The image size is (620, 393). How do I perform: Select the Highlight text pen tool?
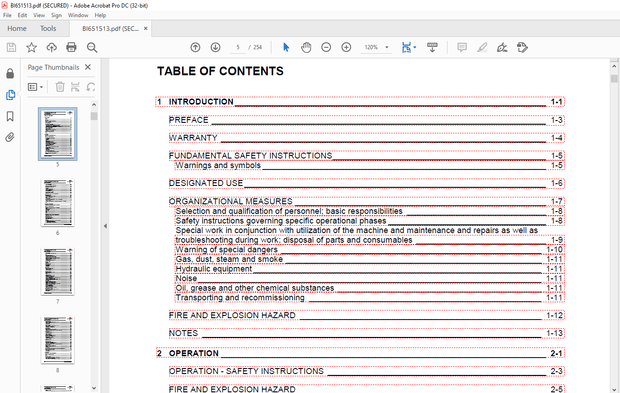tap(482, 47)
